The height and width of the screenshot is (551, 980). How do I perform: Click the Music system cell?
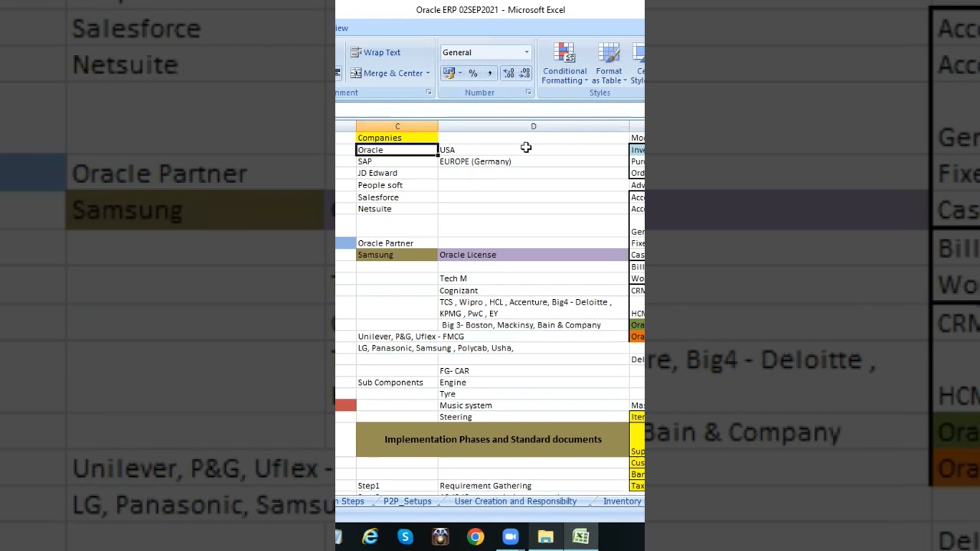pos(534,406)
